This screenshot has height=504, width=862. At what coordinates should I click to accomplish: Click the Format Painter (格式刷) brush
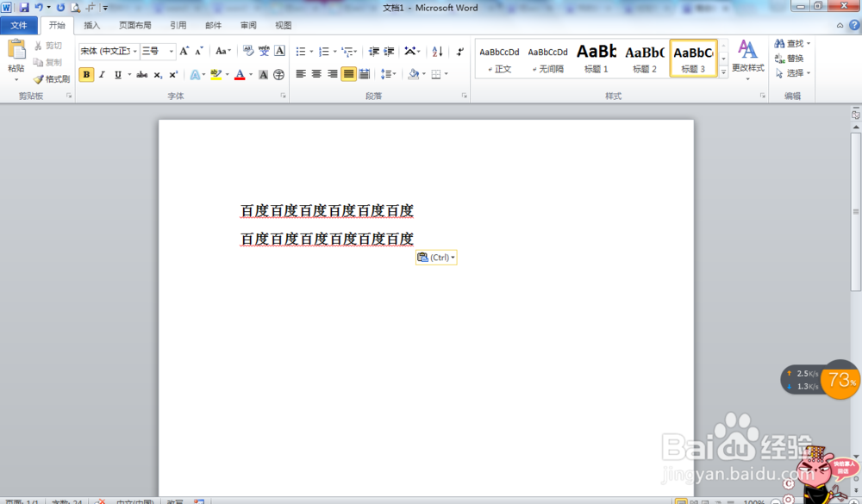point(52,79)
